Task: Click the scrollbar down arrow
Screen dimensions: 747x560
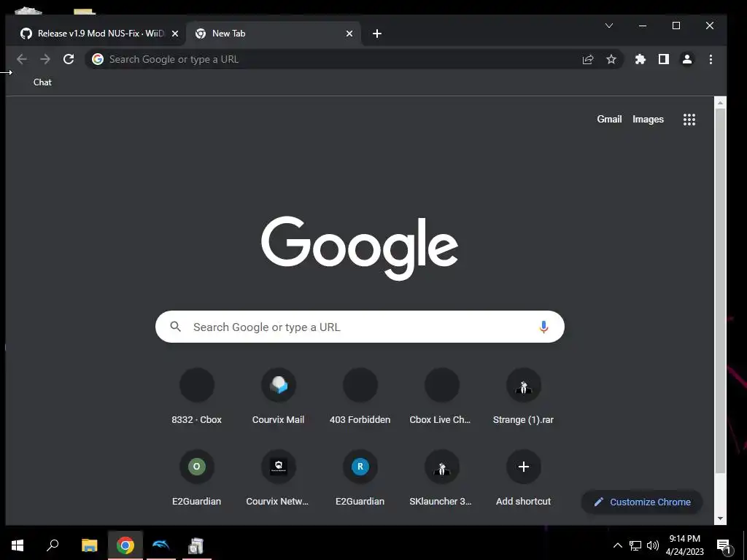Action: point(720,518)
